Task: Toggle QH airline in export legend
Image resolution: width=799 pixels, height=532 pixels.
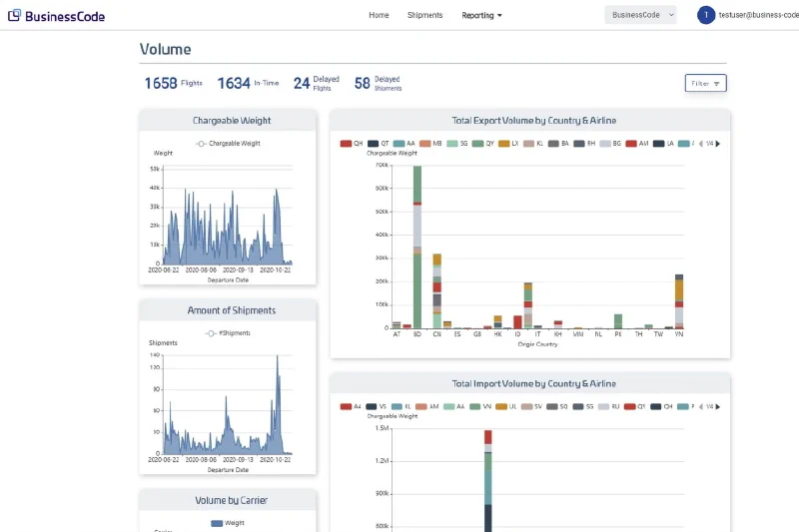Action: coord(347,144)
